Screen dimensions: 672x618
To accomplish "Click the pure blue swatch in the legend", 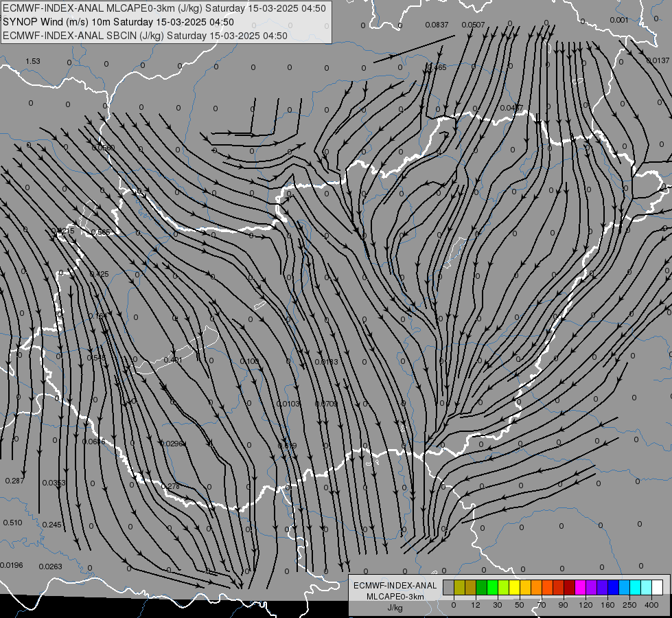I will (x=614, y=587).
